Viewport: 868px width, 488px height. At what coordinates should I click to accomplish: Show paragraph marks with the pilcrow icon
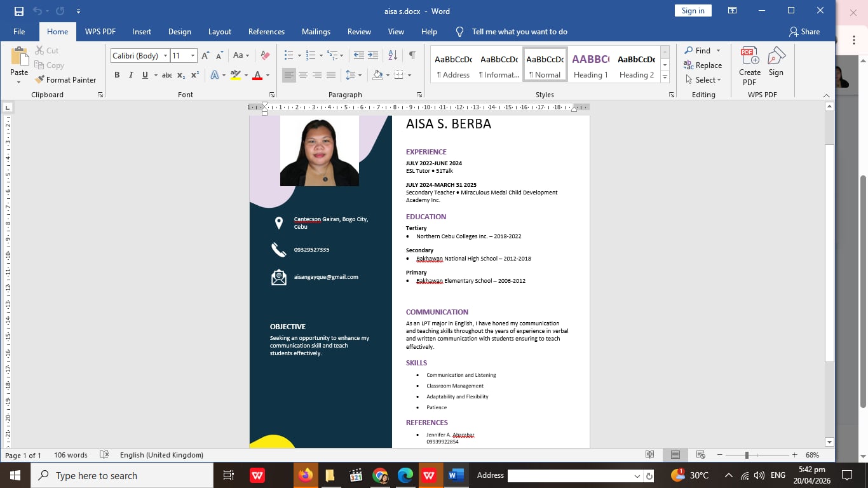point(412,56)
